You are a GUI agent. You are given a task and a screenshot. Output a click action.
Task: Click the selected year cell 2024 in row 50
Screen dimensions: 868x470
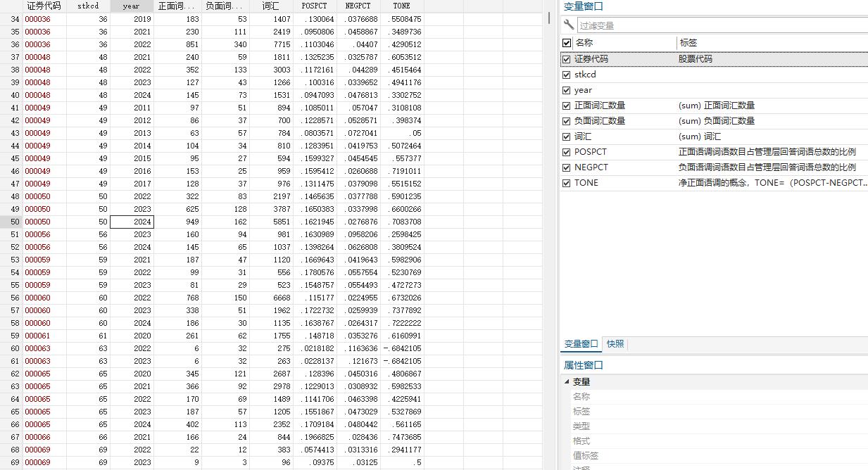click(x=132, y=222)
